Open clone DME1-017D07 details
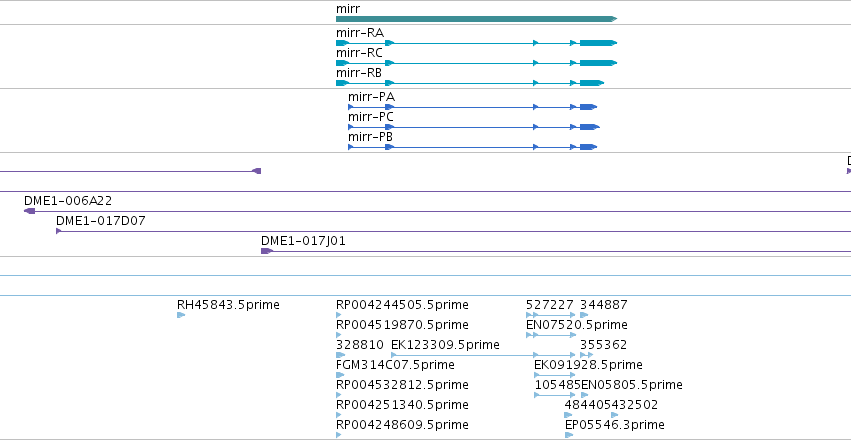This screenshot has height=440, width=851. 101,221
